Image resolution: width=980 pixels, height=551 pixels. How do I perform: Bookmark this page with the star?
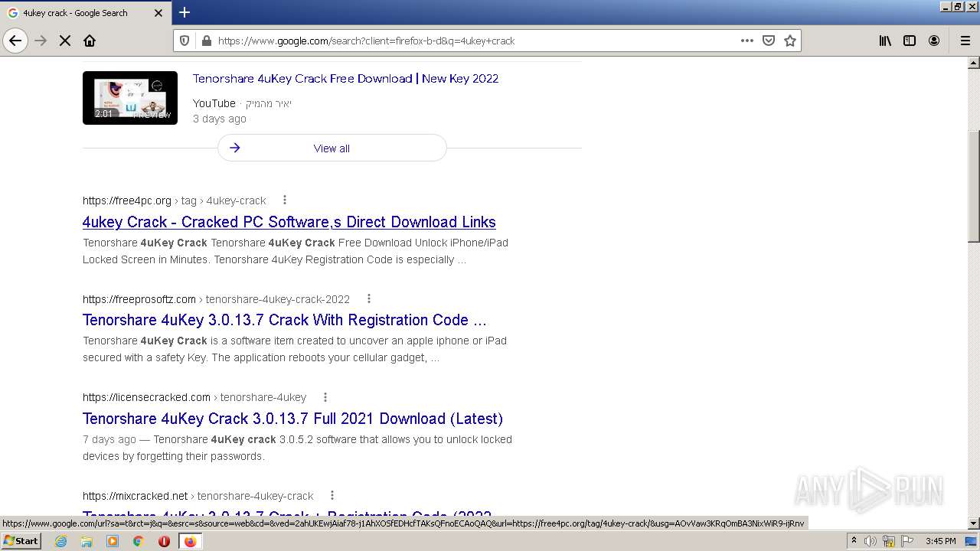pyautogui.click(x=790, y=41)
